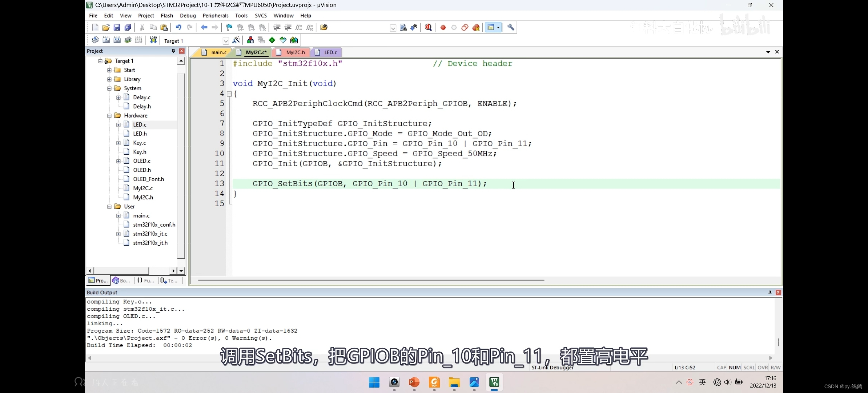Image resolution: width=868 pixels, height=393 pixels.
Task: Click the editor horizontal scrollbar
Action: (371, 280)
